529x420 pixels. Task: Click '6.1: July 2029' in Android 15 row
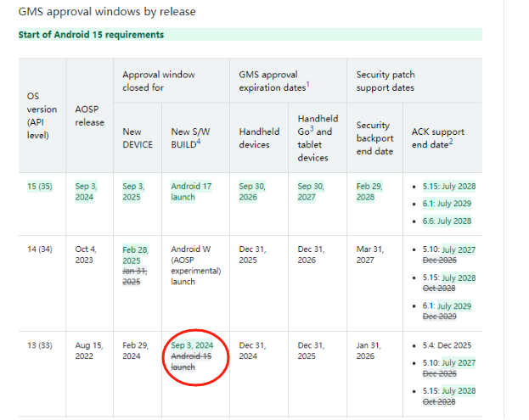tap(447, 204)
